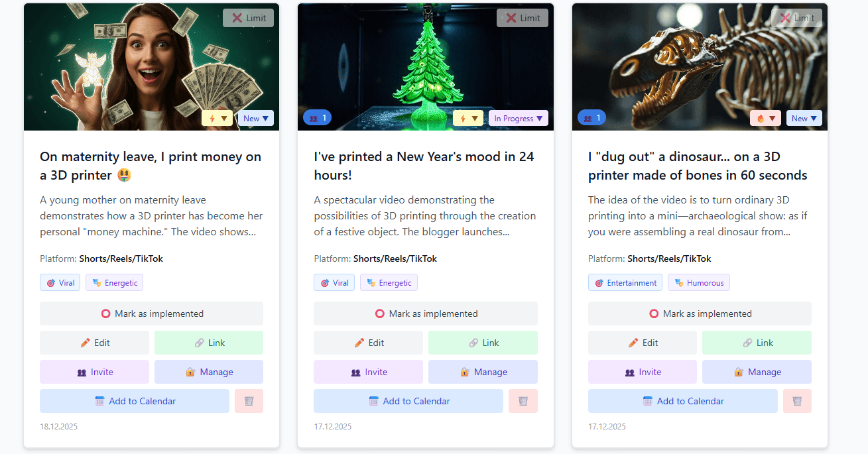868x454 pixels.
Task: Click the collaborator count badge on the New Year's card
Action: click(317, 117)
